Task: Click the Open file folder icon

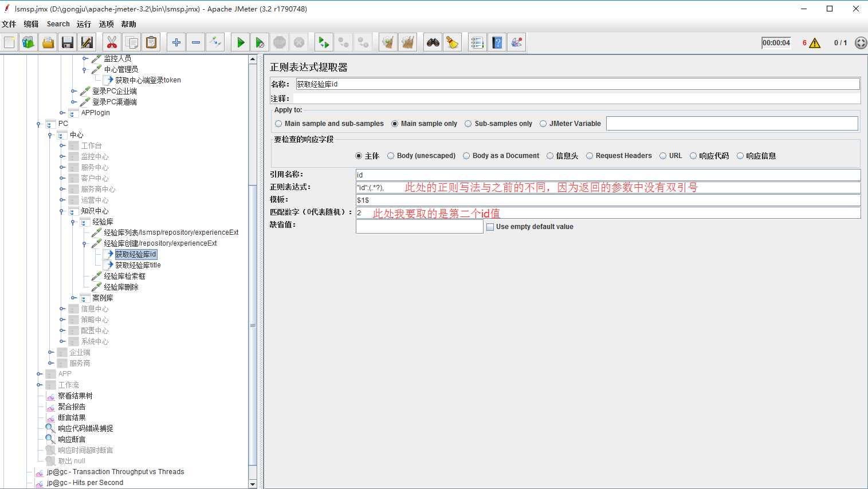Action: coord(48,42)
